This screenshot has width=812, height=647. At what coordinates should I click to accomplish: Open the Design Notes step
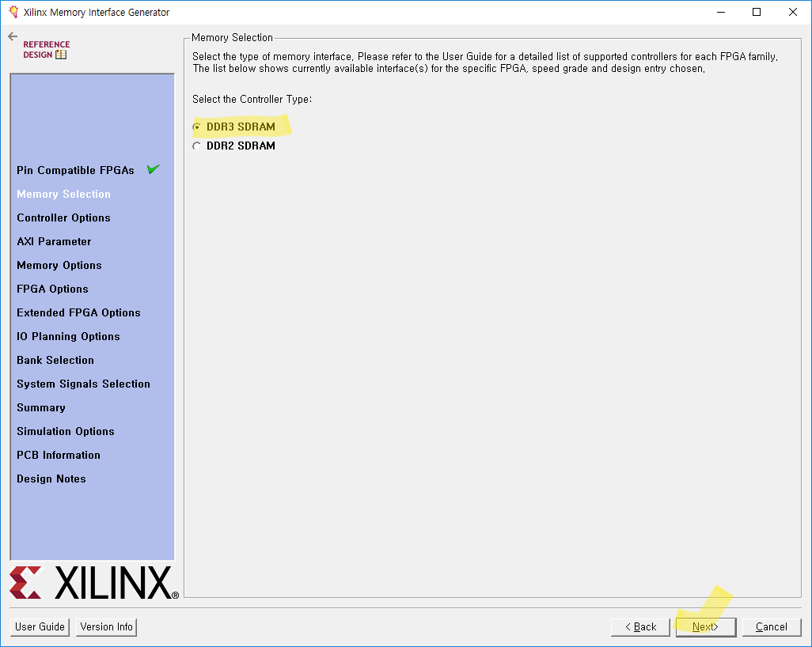pos(51,479)
